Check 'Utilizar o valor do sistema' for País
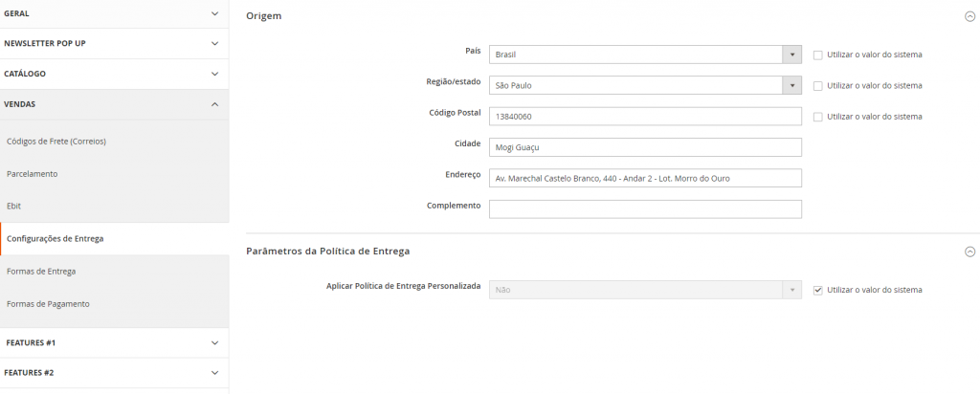This screenshot has height=394, width=980. 817,55
